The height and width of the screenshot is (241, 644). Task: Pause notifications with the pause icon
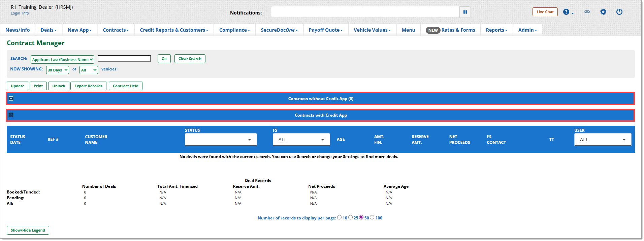[465, 12]
